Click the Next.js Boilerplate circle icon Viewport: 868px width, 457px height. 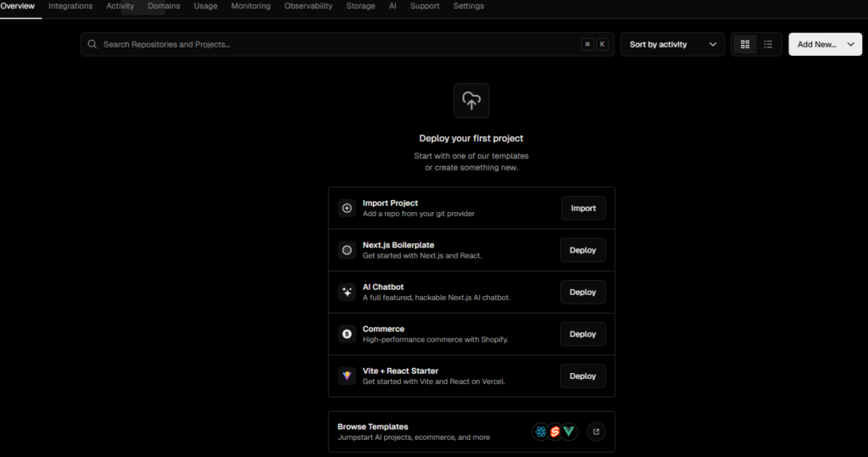click(x=347, y=250)
